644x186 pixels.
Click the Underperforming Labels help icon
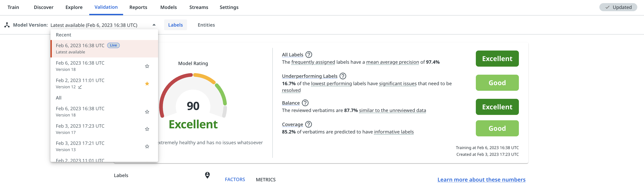coord(343,76)
